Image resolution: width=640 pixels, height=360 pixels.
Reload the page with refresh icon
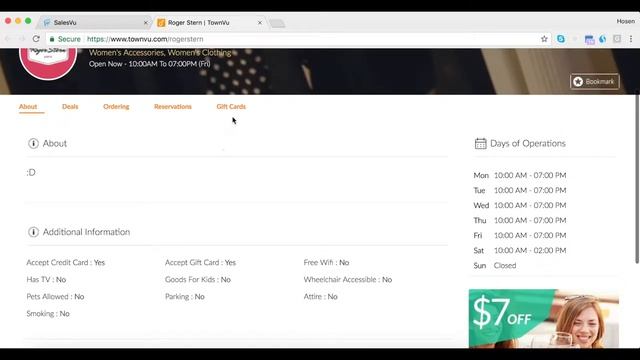pyautogui.click(x=36, y=39)
